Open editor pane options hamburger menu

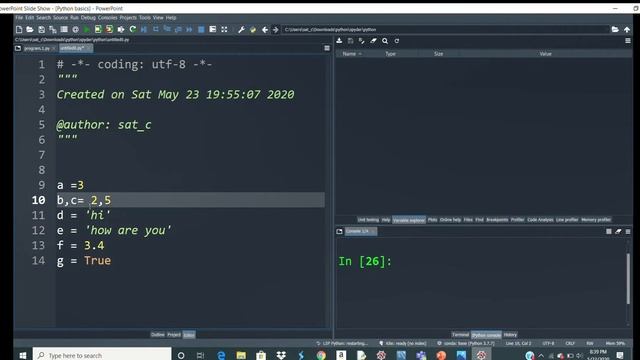[327, 48]
